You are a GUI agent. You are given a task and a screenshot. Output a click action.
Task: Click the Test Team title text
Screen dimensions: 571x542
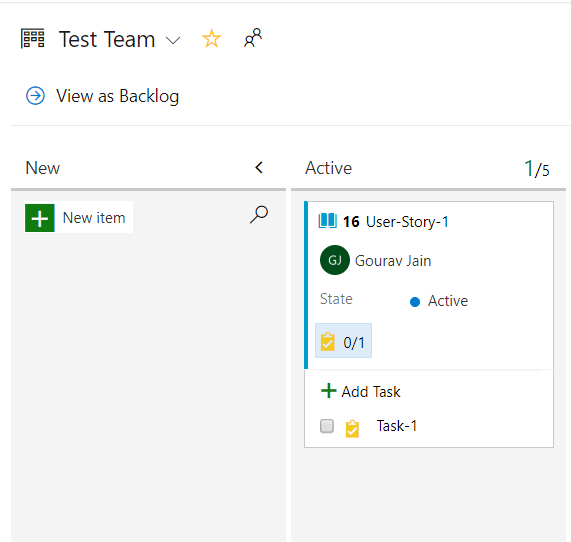[107, 39]
